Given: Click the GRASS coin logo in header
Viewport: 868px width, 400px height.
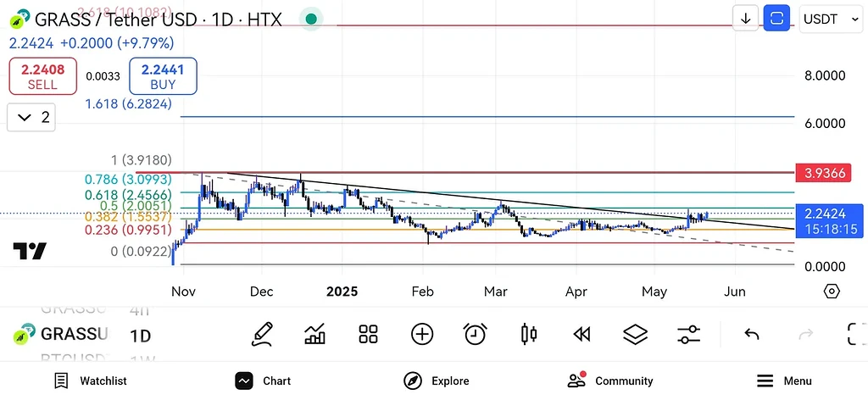Looking at the screenshot, I should (x=20, y=19).
